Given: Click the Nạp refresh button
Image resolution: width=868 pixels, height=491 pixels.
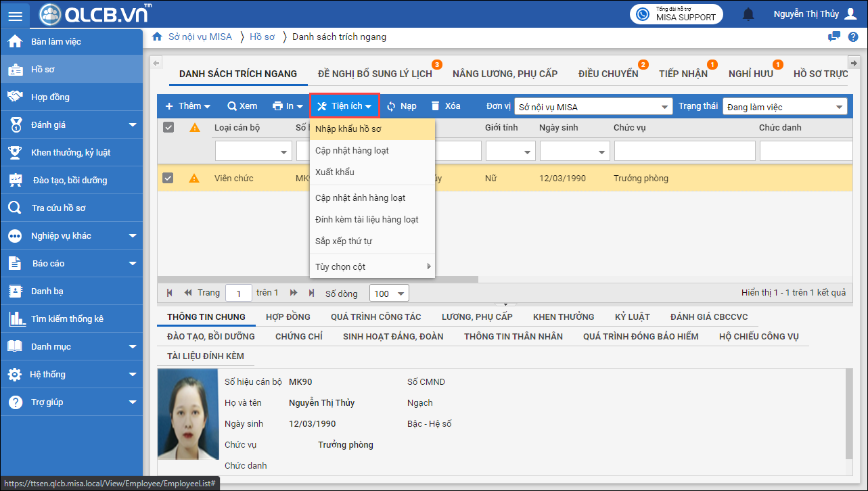Looking at the screenshot, I should point(401,106).
